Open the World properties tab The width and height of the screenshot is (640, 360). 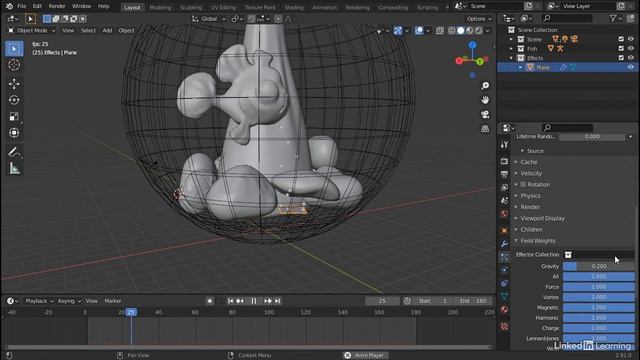tap(504, 214)
